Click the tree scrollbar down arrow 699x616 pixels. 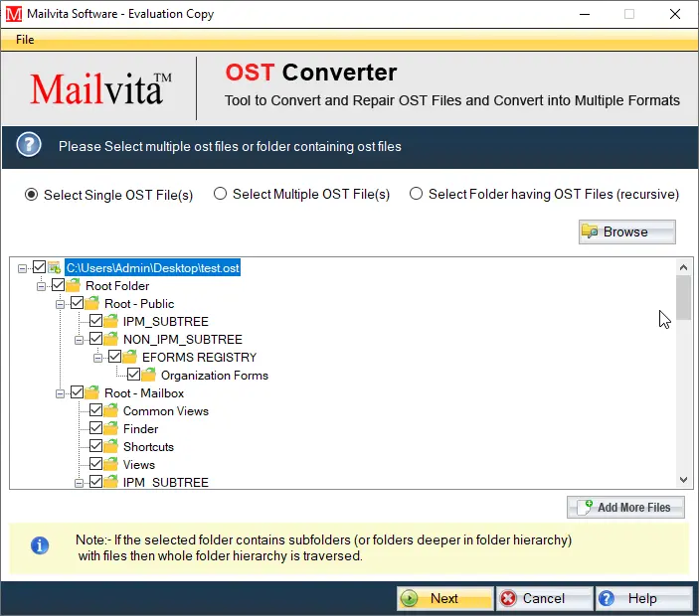coord(683,480)
